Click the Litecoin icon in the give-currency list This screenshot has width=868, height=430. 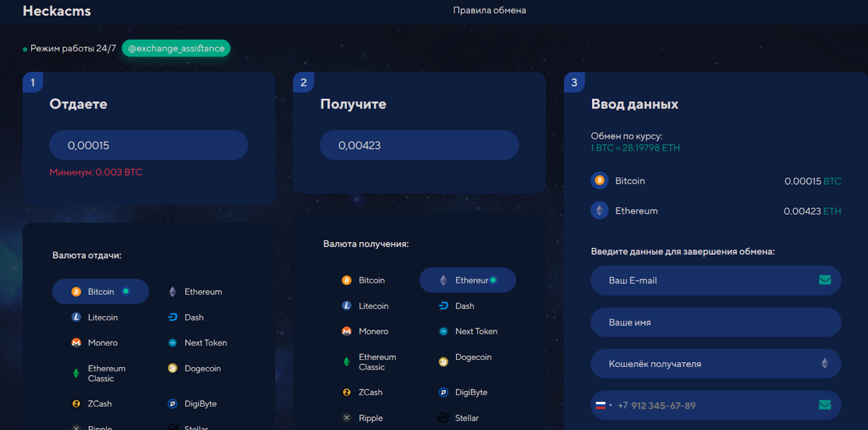tap(76, 317)
